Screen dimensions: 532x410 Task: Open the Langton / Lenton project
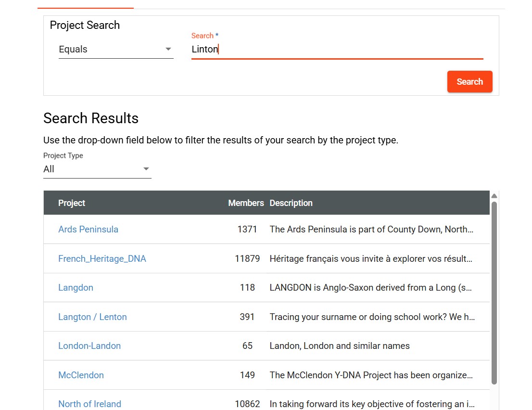click(92, 317)
